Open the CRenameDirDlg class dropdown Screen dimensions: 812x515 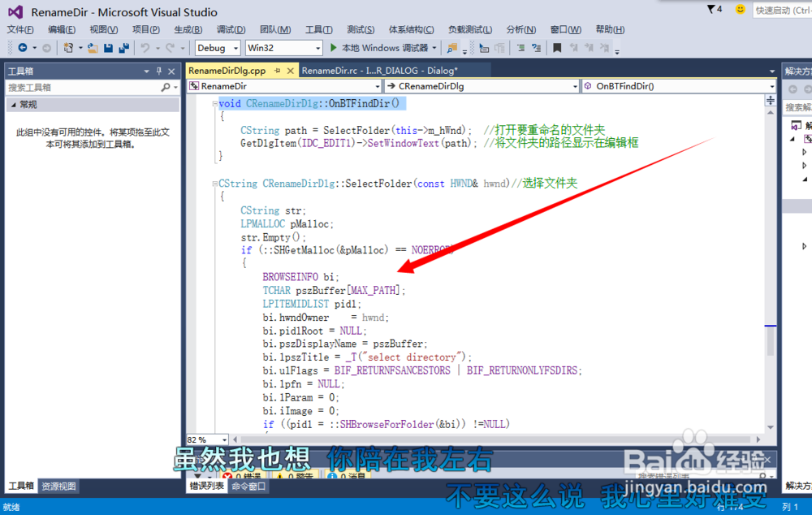point(482,86)
